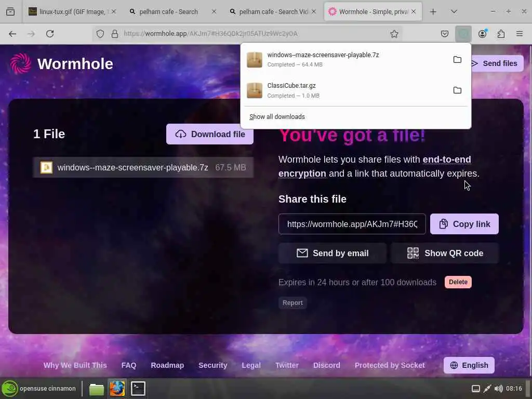Show QR code for the link
The height and width of the screenshot is (399, 532).
445,253
